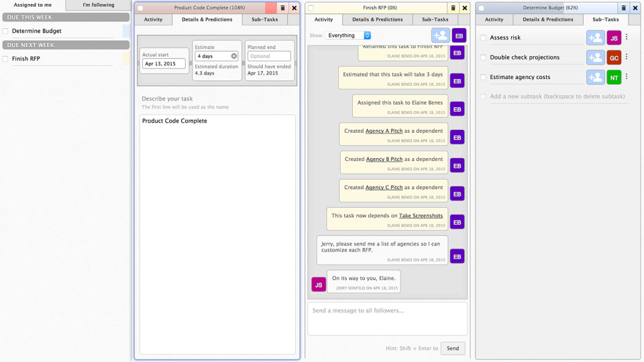Switch to Assigned to me tab

pyautogui.click(x=33, y=5)
